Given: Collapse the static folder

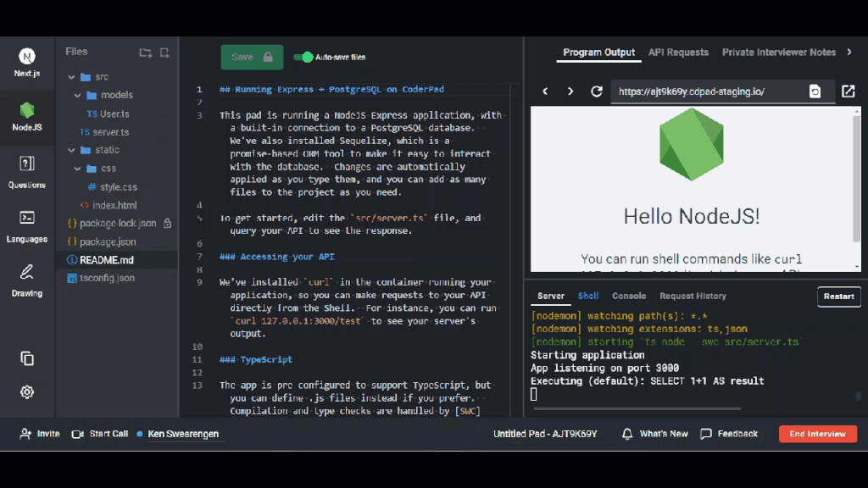Looking at the screenshot, I should click(x=73, y=151).
